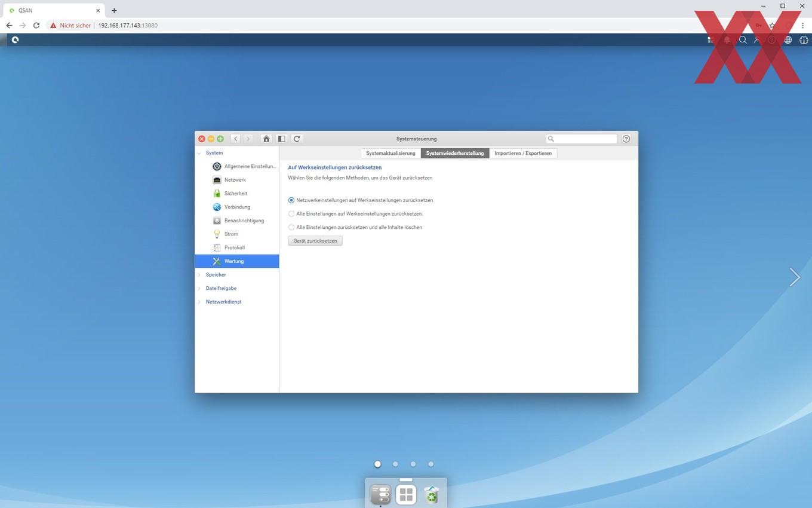Close Systemsteuerung with the red button
This screenshot has height=508, width=812.
[202, 139]
